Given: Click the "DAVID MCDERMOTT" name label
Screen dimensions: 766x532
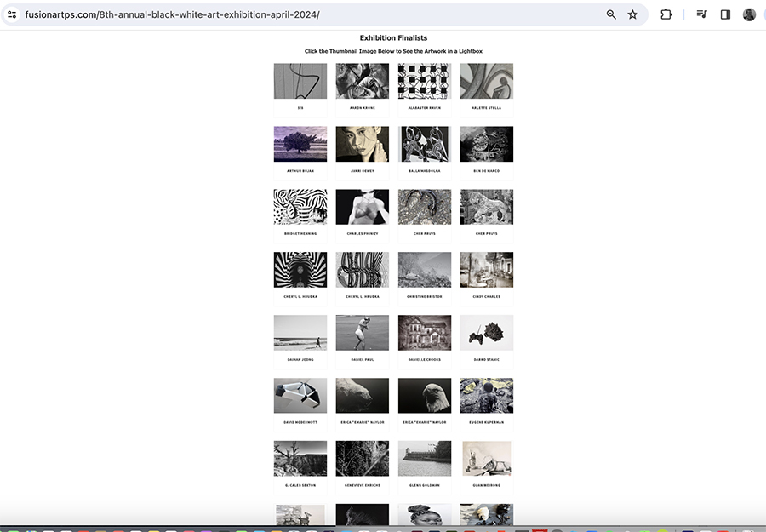Looking at the screenshot, I should (x=300, y=422).
